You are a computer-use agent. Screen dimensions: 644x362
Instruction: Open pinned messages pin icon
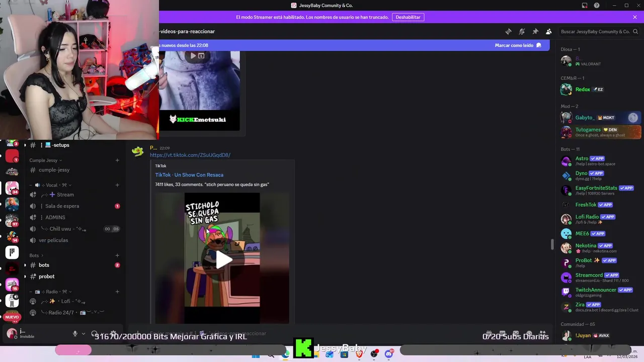(x=535, y=31)
